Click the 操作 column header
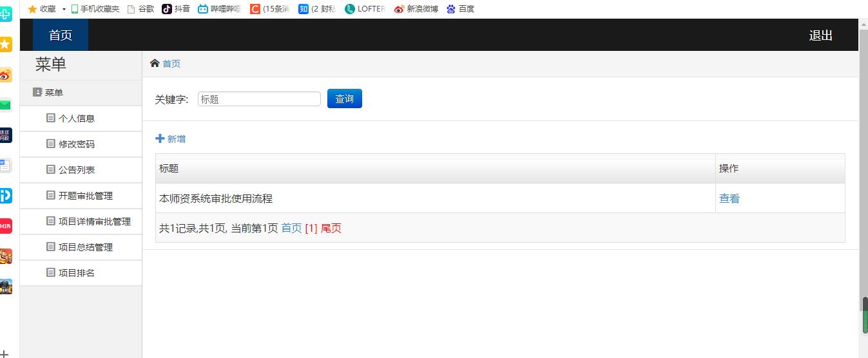This screenshot has width=868, height=358. (780, 169)
